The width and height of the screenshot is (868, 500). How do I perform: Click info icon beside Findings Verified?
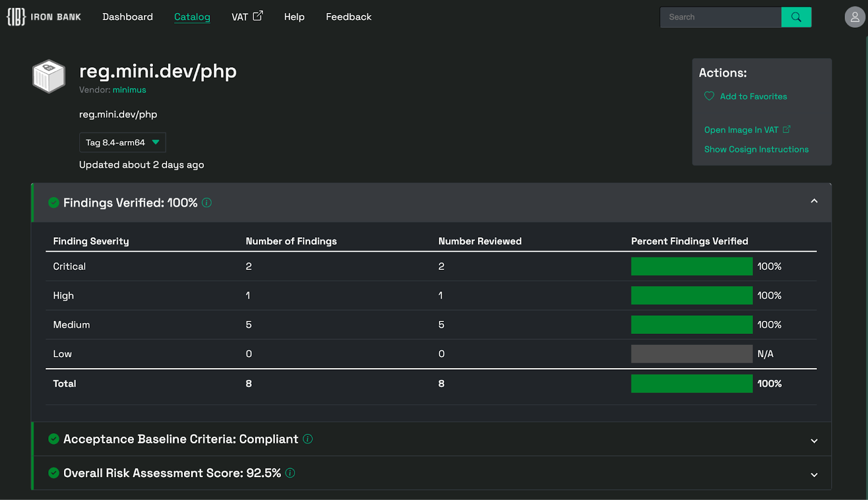pos(207,202)
